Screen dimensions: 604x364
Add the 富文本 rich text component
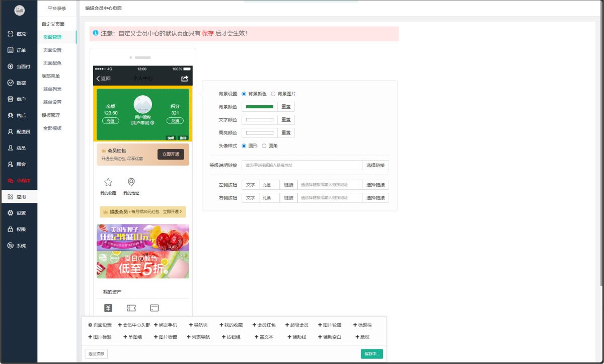[x=264, y=337]
